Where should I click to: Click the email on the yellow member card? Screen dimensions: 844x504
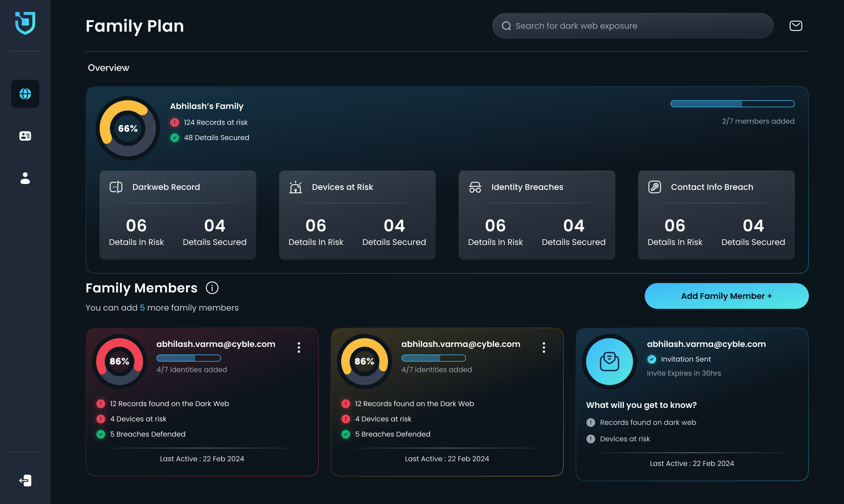click(x=461, y=344)
